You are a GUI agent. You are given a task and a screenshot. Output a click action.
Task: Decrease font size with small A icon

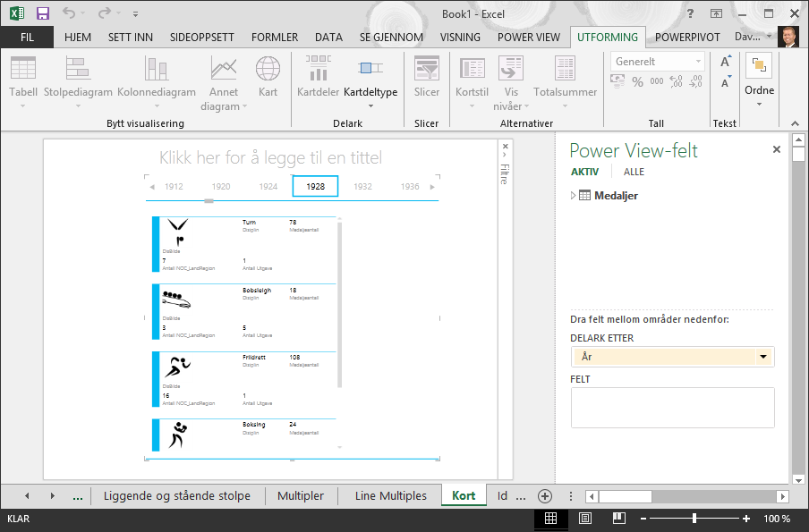[726, 81]
